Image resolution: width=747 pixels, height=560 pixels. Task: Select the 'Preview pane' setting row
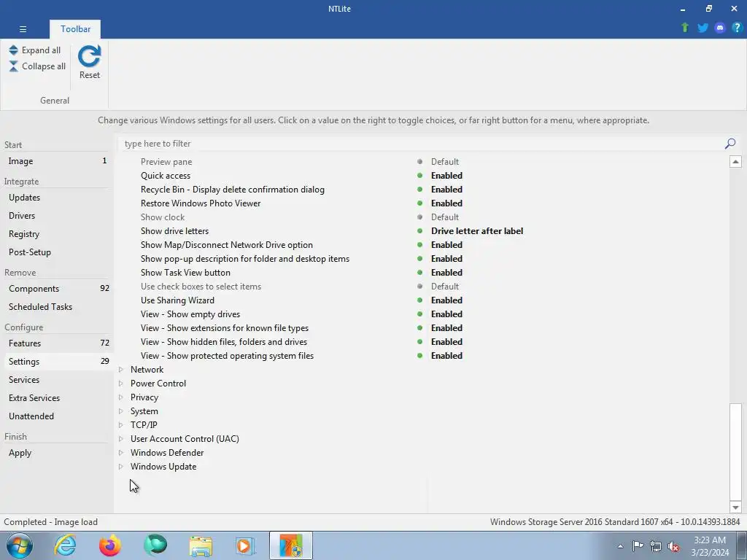point(423,162)
